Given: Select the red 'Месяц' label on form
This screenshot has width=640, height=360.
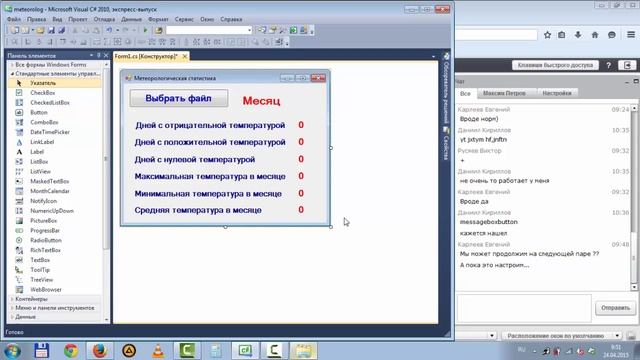Looking at the screenshot, I should pos(261,101).
